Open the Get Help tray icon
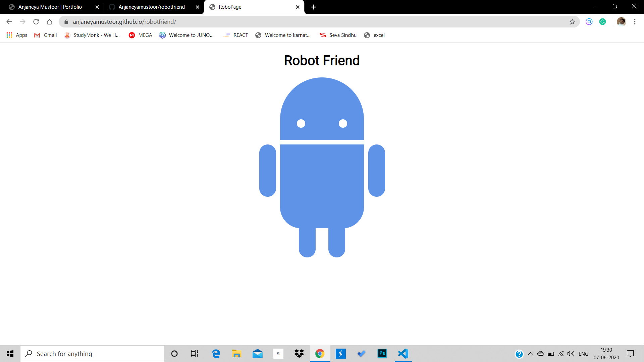 519,354
